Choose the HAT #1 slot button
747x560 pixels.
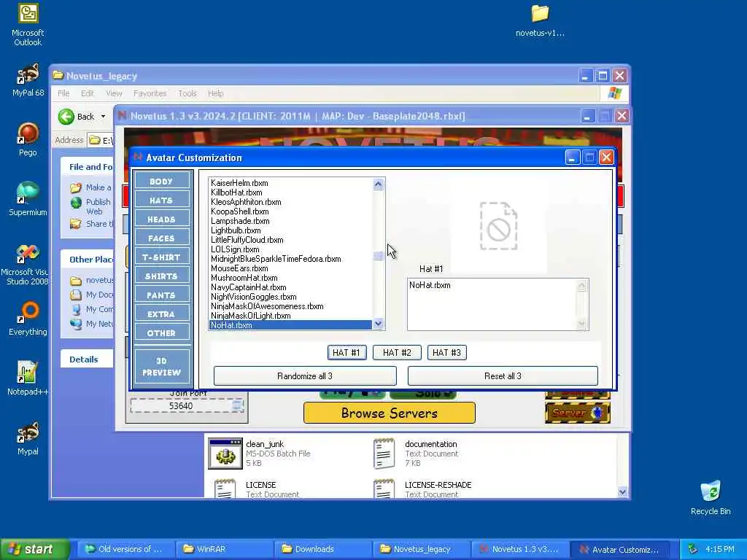click(x=347, y=352)
